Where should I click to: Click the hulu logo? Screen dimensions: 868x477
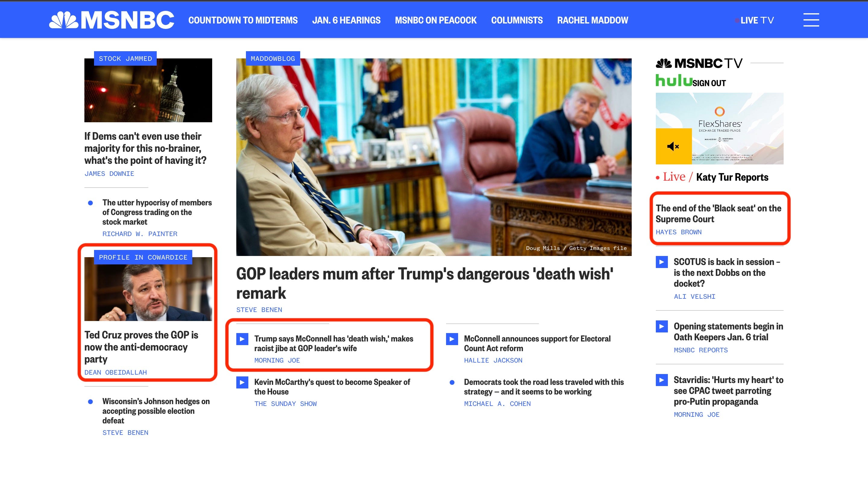coord(674,80)
